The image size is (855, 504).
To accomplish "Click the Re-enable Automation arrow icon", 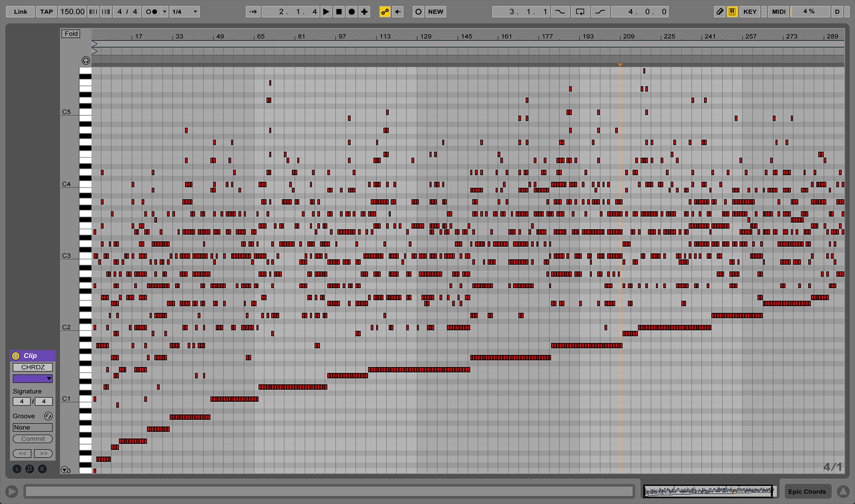I will 398,12.
